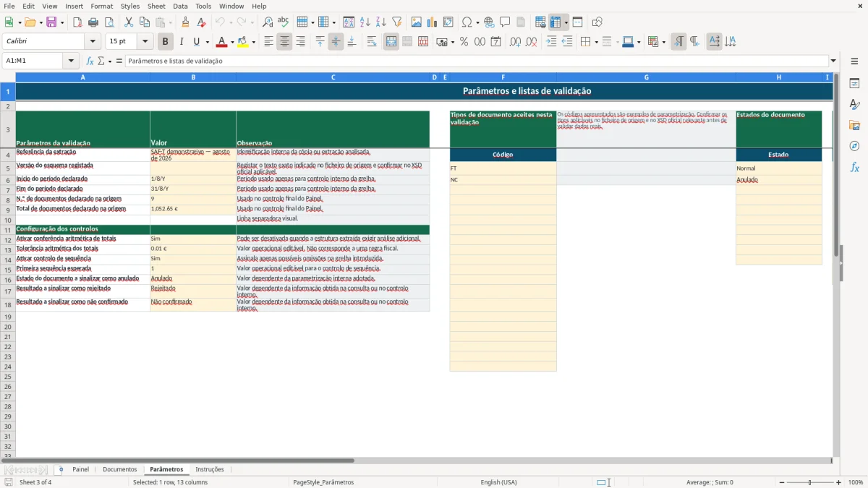Click the Sort Descending icon
The height and width of the screenshot is (488, 868).
pyautogui.click(x=381, y=22)
